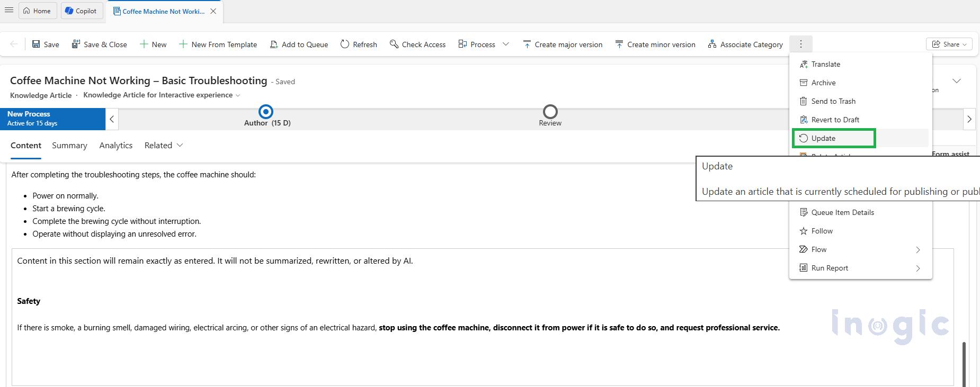Image resolution: width=980 pixels, height=387 pixels.
Task: Click the vertical scrollbar in the content area
Action: tap(964, 364)
